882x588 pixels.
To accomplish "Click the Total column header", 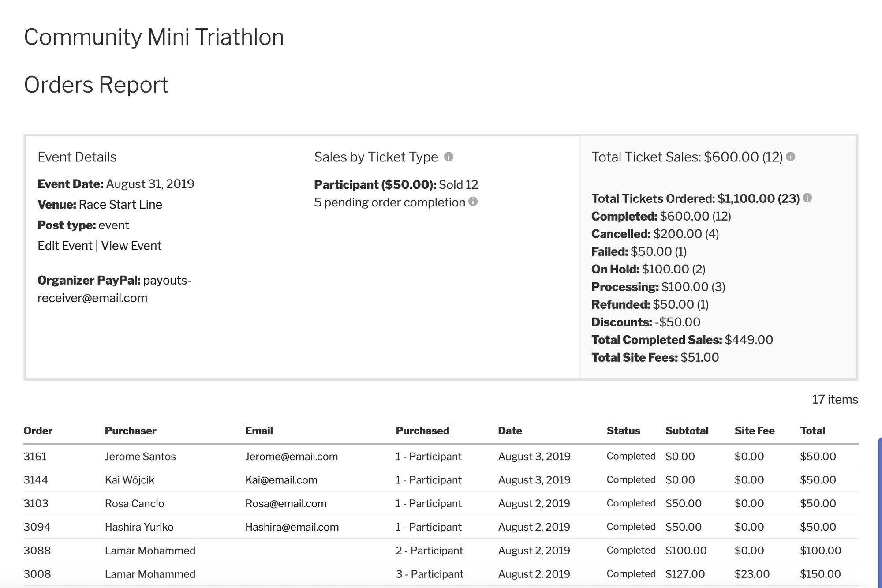I will tap(812, 431).
